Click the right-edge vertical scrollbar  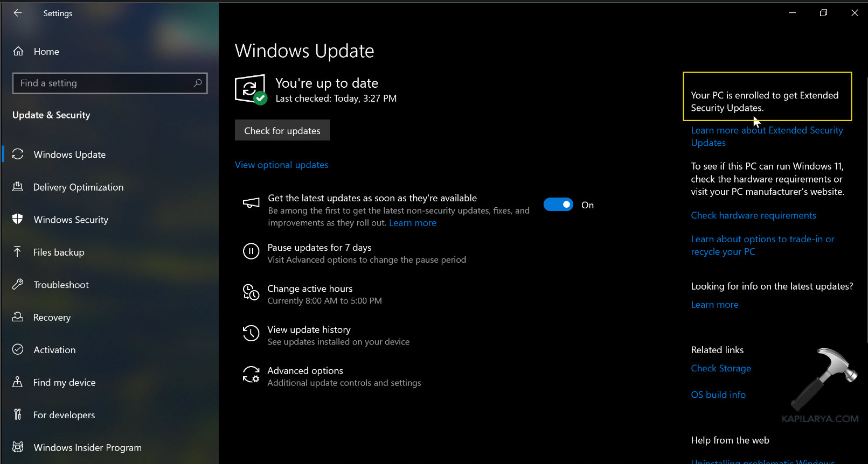866,210
